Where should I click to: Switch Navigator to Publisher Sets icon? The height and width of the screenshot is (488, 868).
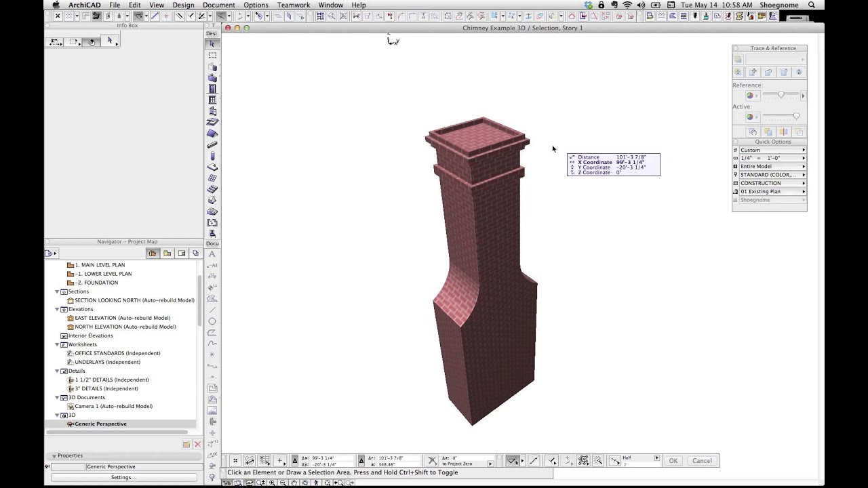195,253
